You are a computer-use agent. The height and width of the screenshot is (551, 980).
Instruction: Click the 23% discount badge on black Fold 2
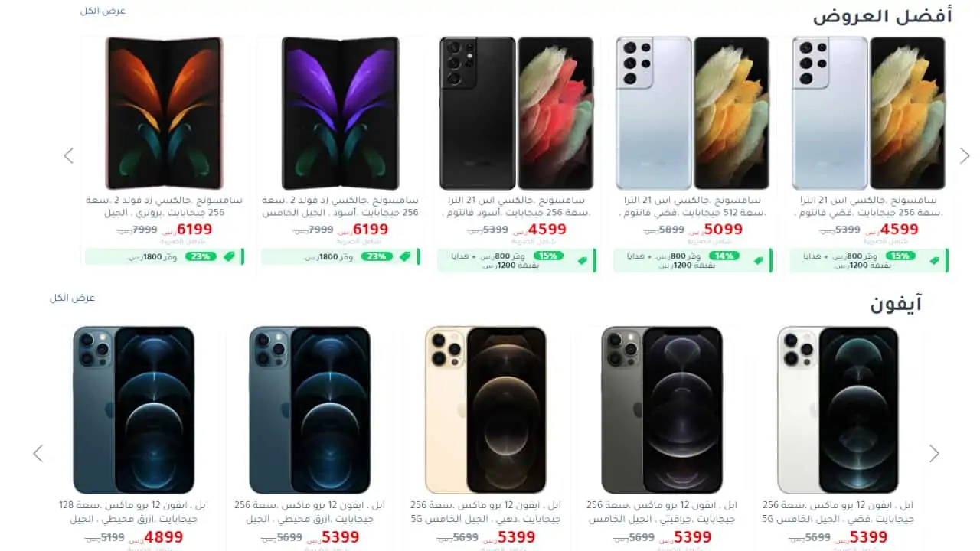(x=377, y=256)
